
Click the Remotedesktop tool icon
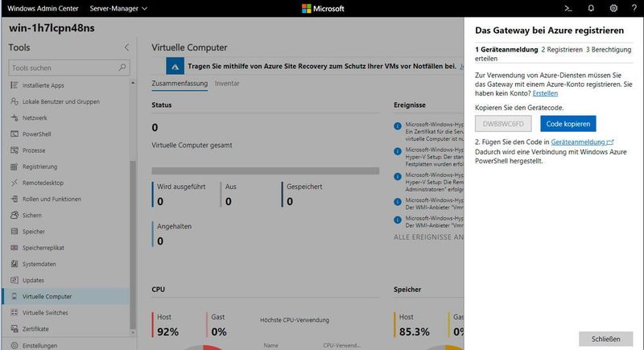tap(14, 183)
